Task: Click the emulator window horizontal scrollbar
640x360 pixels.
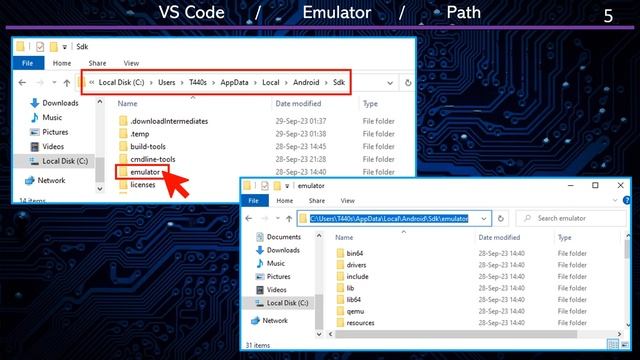Action: 456,334
